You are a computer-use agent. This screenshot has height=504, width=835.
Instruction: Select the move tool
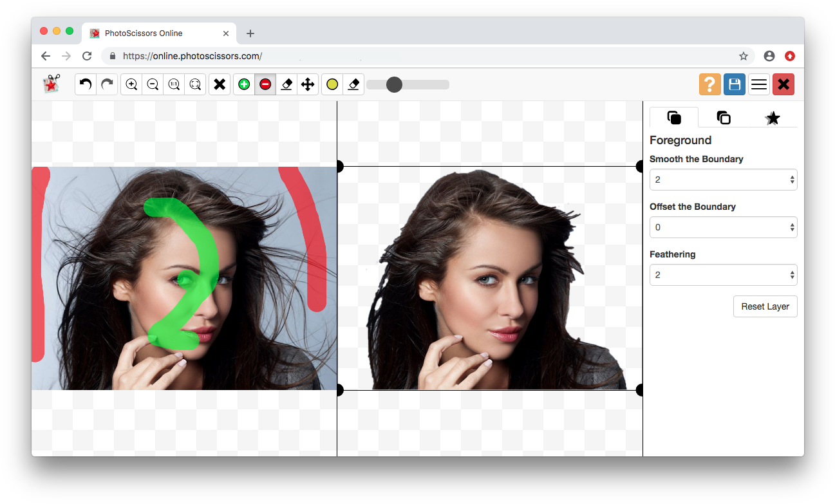point(308,84)
